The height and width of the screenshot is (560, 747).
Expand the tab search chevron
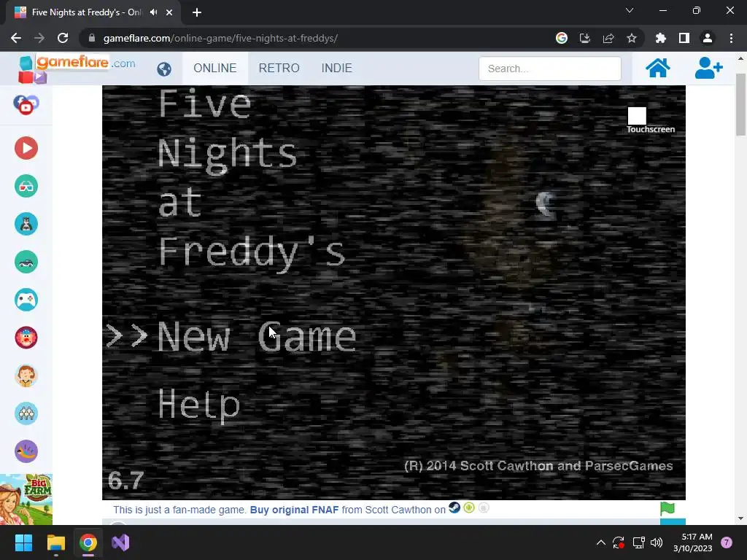(630, 10)
